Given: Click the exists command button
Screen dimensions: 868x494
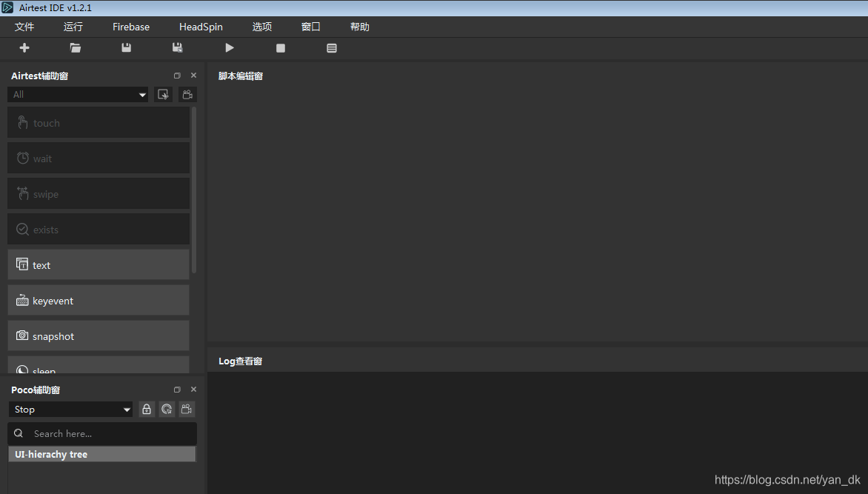Looking at the screenshot, I should (x=99, y=230).
